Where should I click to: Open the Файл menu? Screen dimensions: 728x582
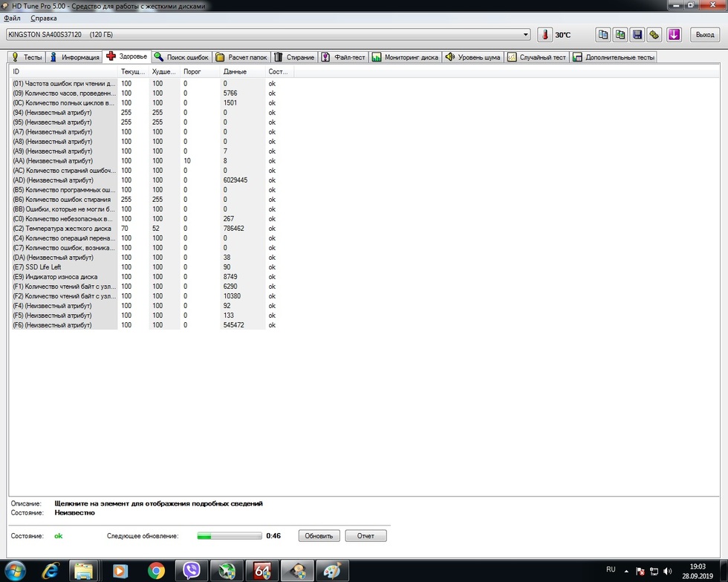pyautogui.click(x=12, y=17)
